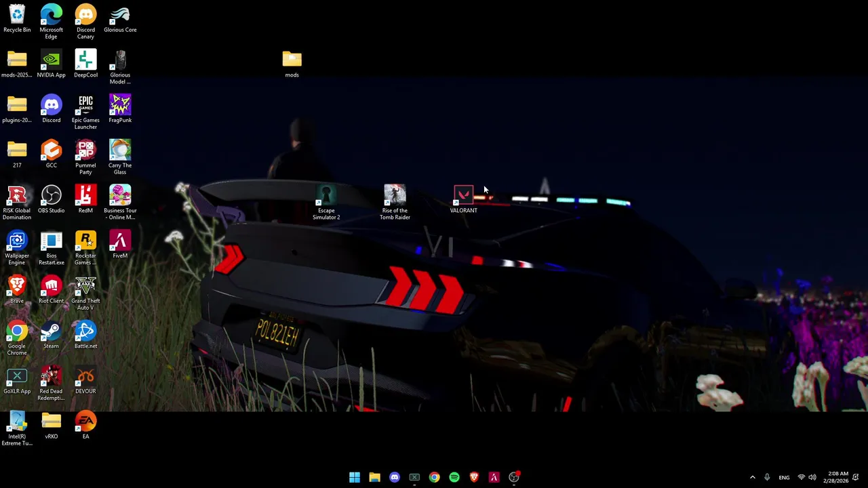Image resolution: width=868 pixels, height=488 pixels.
Task: Select the Red Dead Redemption shortcut
Action: pyautogui.click(x=51, y=384)
